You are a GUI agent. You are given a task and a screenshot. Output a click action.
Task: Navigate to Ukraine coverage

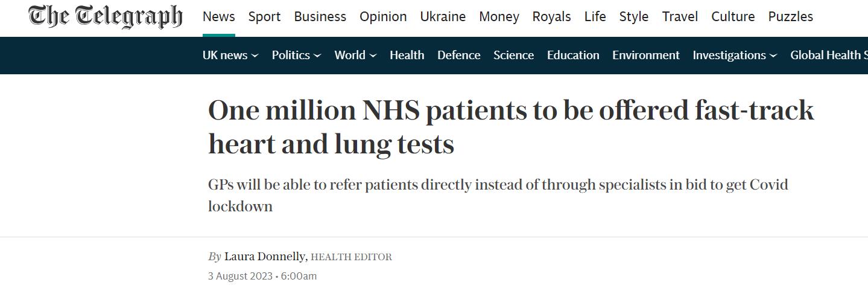443,17
